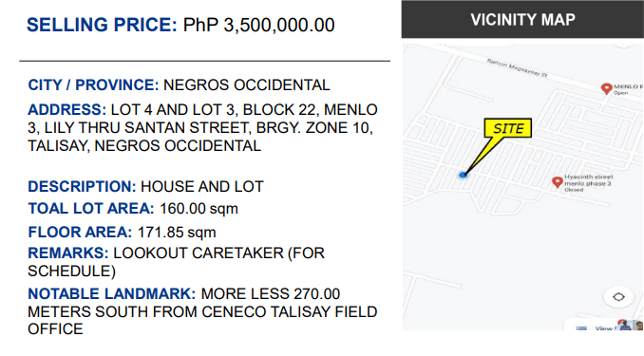Click the ADDRESS label
This screenshot has width=644, height=356.
click(66, 109)
